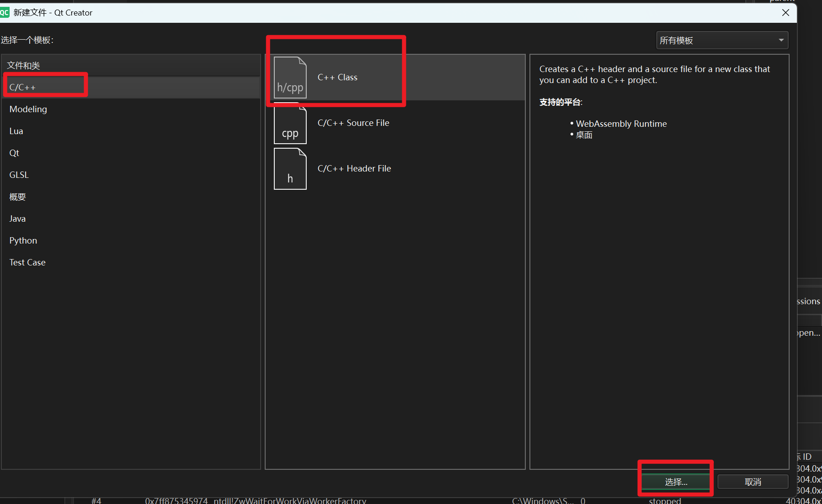Image resolution: width=822 pixels, height=504 pixels.
Task: Click 桌面 in supported platforms list
Action: click(x=584, y=135)
